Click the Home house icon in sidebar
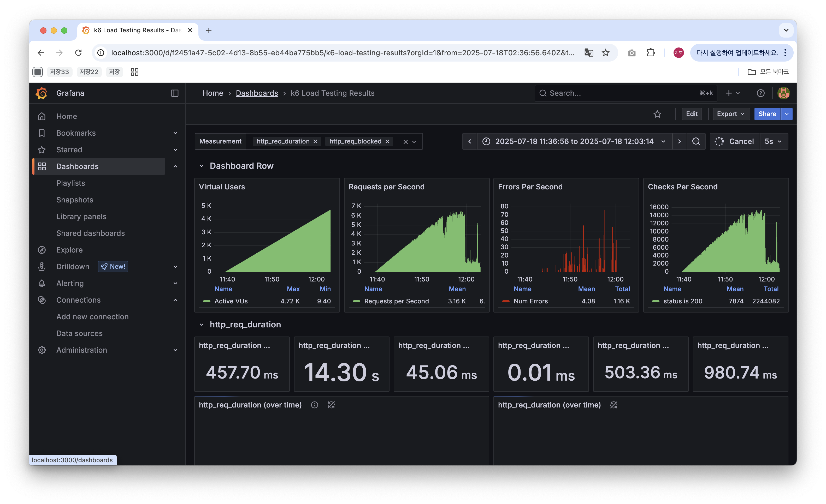Screen dimensions: 826x504 [x=42, y=116]
